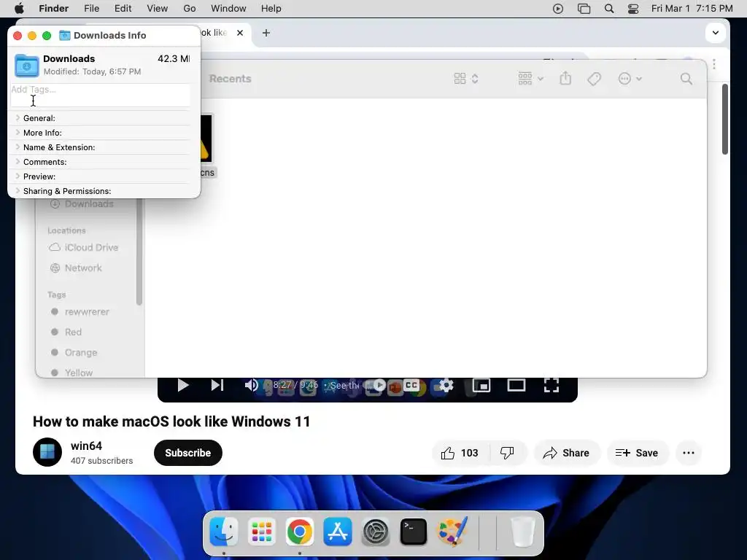Open Launchpad from the Dock
747x560 pixels.
coord(262,532)
